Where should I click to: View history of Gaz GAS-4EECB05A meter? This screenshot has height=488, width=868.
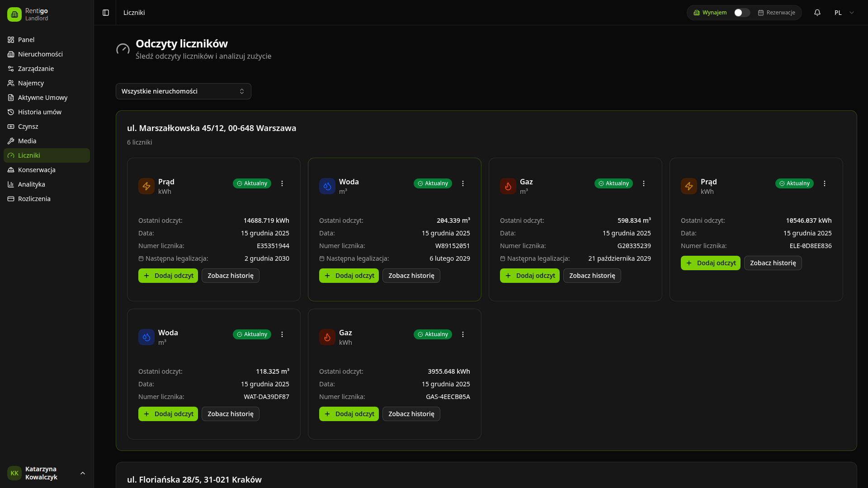point(411,414)
